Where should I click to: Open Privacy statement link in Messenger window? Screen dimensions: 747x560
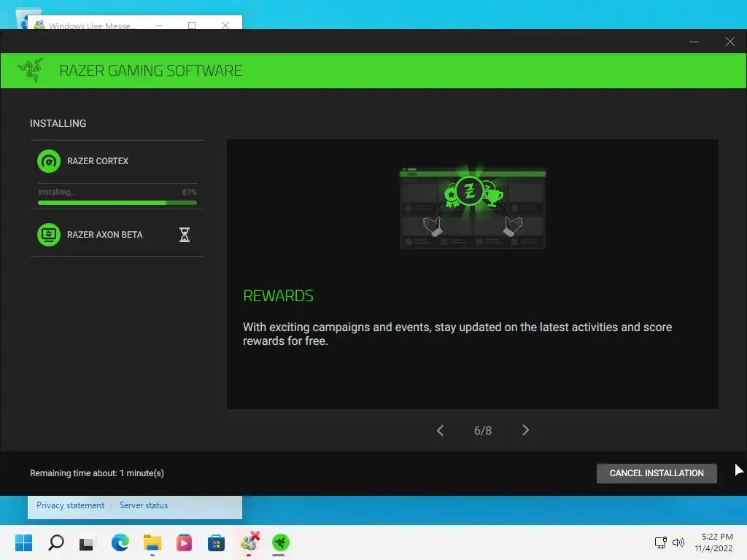pyautogui.click(x=71, y=505)
